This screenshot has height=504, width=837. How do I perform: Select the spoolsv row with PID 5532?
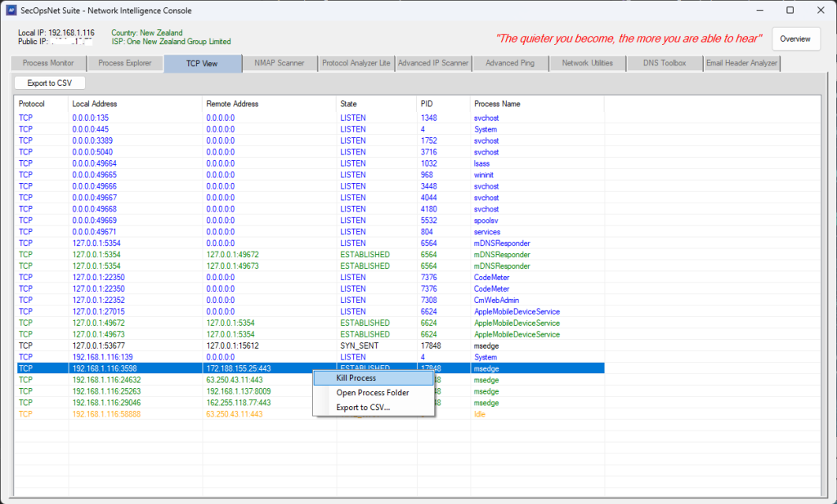click(x=311, y=221)
